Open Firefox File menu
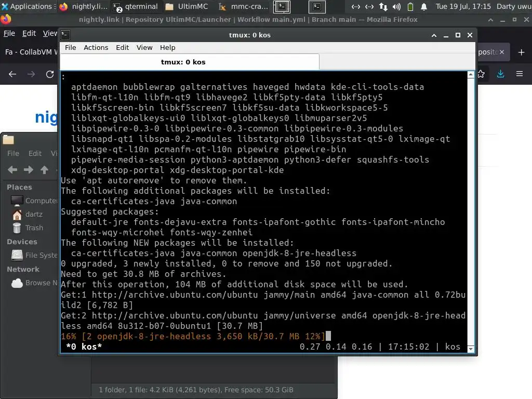Screen dimensions: 532x399 pyautogui.click(x=9, y=33)
